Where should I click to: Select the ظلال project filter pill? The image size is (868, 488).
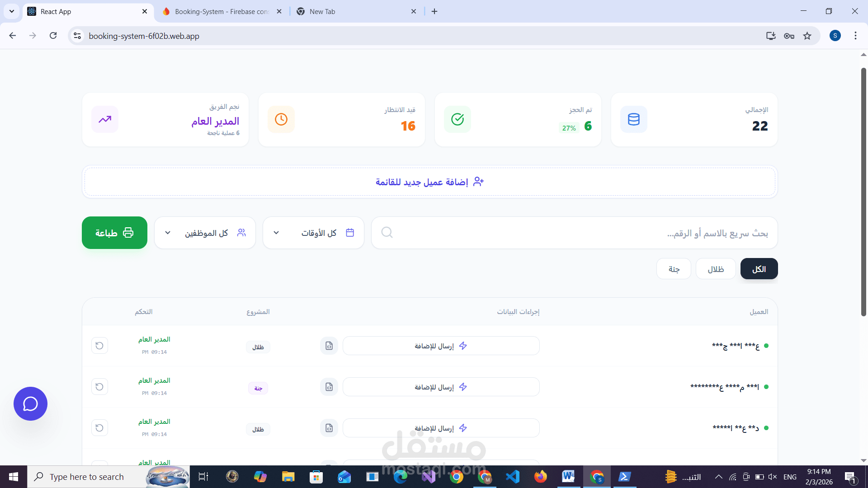(716, 269)
